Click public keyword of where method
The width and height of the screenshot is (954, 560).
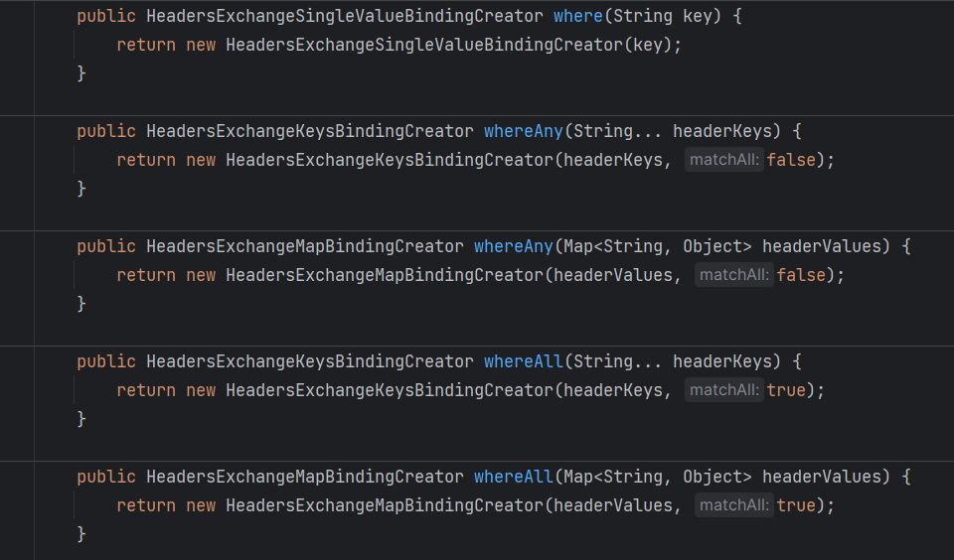pos(106,16)
